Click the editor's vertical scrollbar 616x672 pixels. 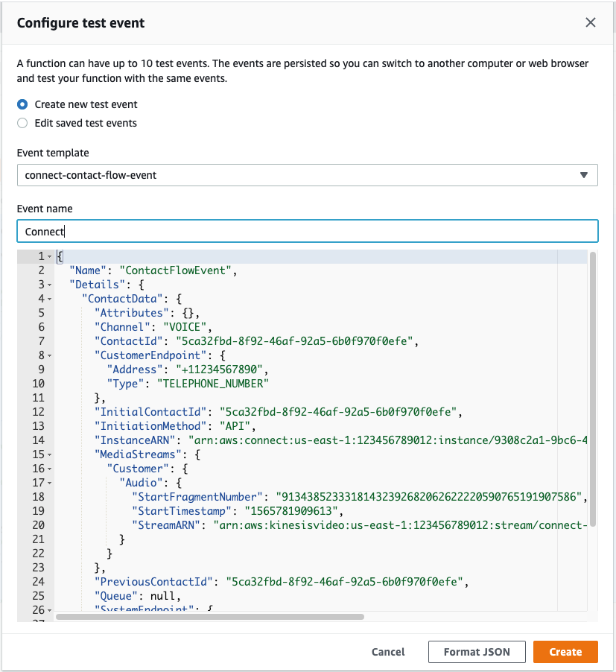pos(592,387)
